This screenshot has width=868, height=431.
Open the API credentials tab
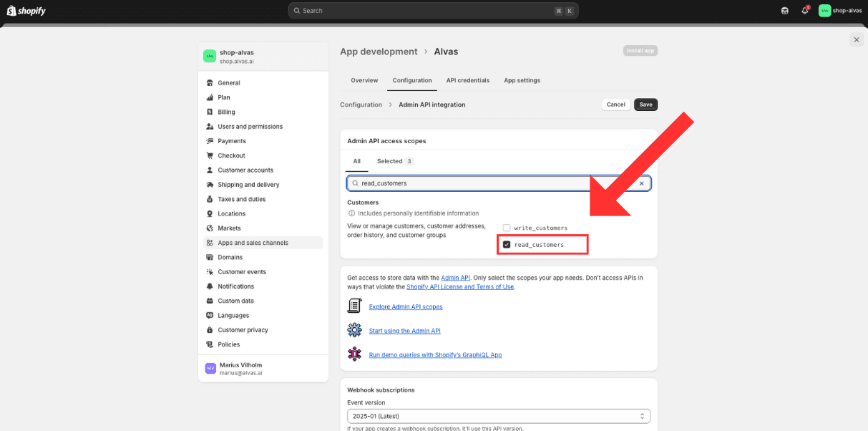point(468,80)
